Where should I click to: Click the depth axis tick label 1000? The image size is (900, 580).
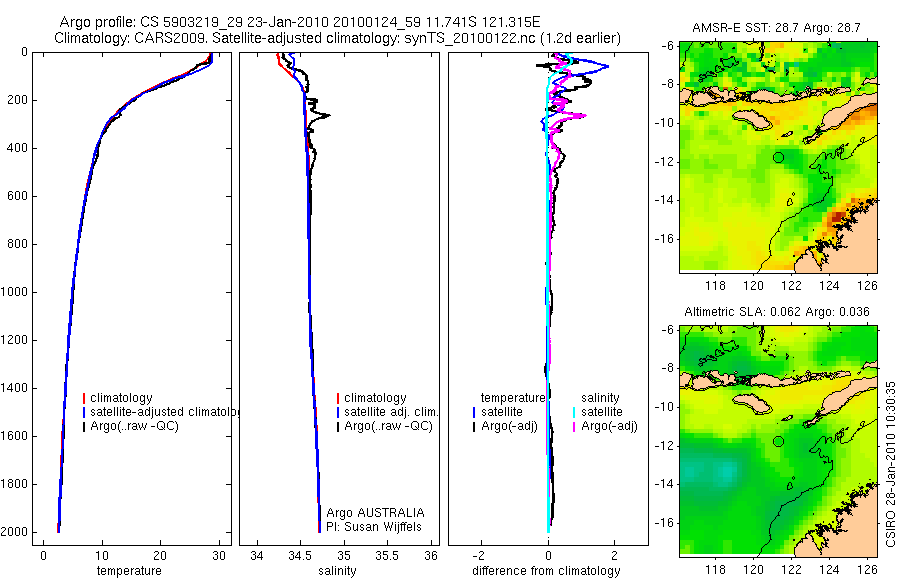pos(15,292)
